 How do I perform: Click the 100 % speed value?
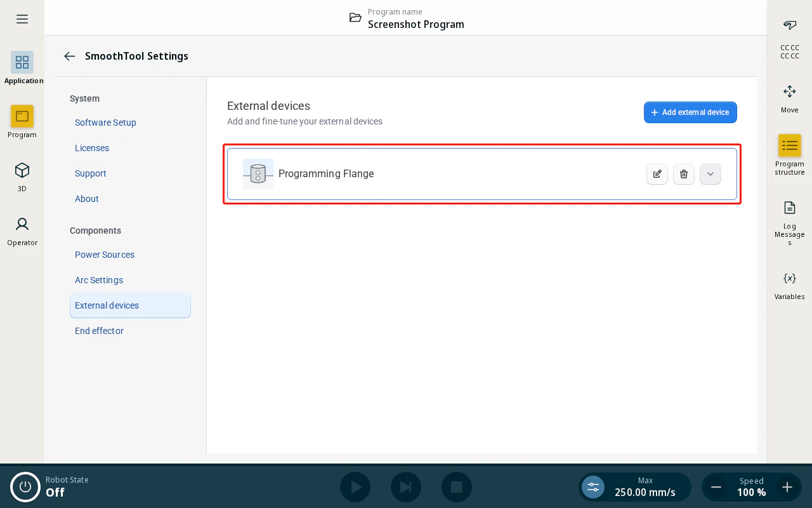click(752, 492)
